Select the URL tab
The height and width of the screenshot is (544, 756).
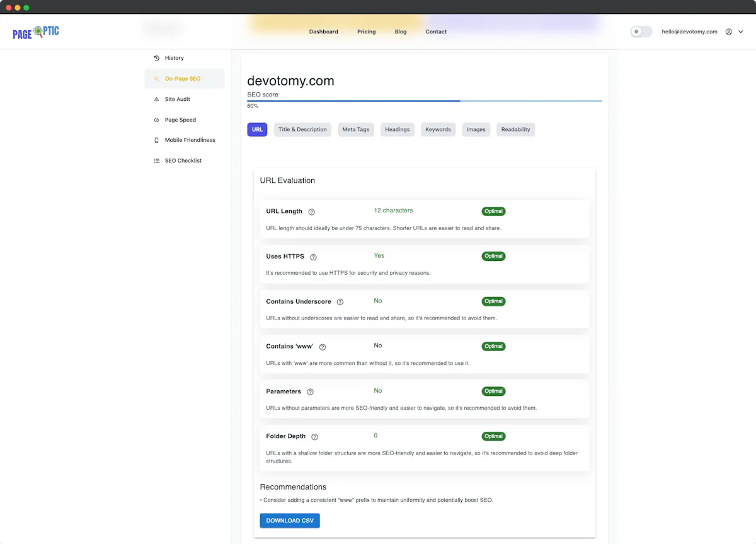click(x=257, y=130)
